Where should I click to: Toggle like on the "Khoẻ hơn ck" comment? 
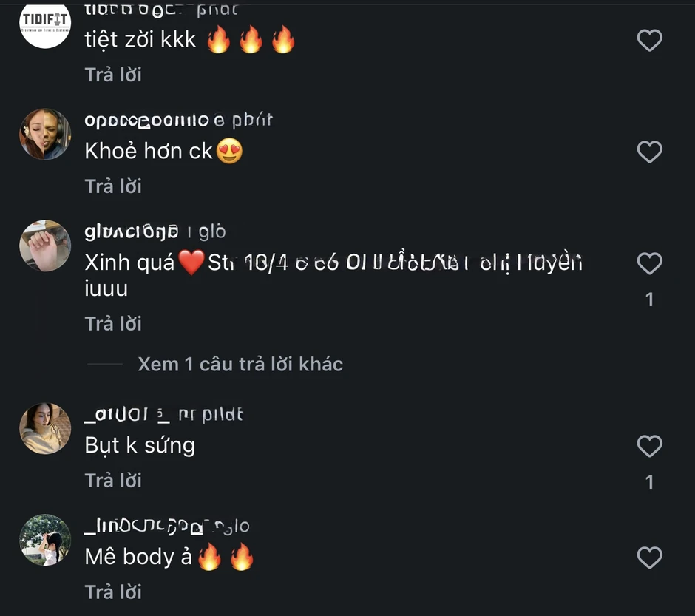click(649, 152)
